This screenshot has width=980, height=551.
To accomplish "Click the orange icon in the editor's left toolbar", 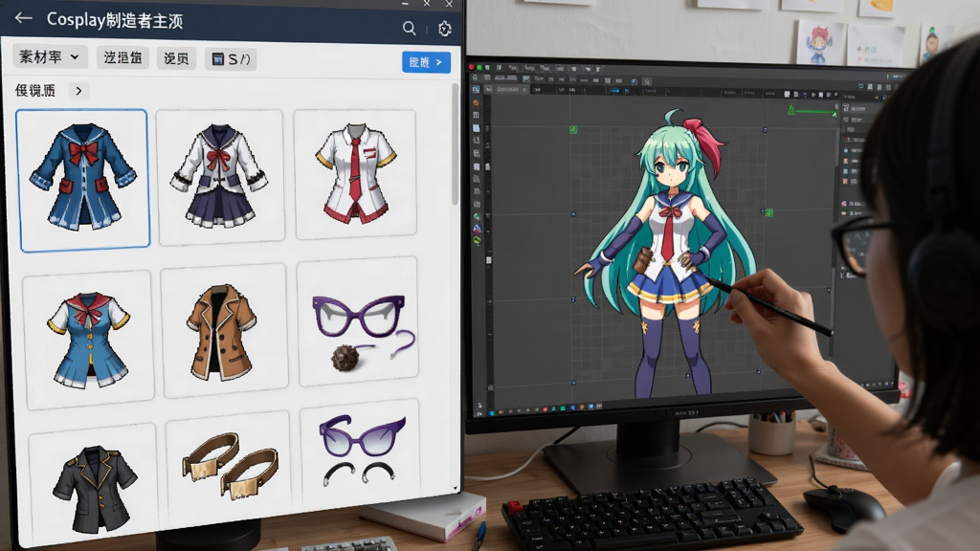I will click(x=477, y=102).
